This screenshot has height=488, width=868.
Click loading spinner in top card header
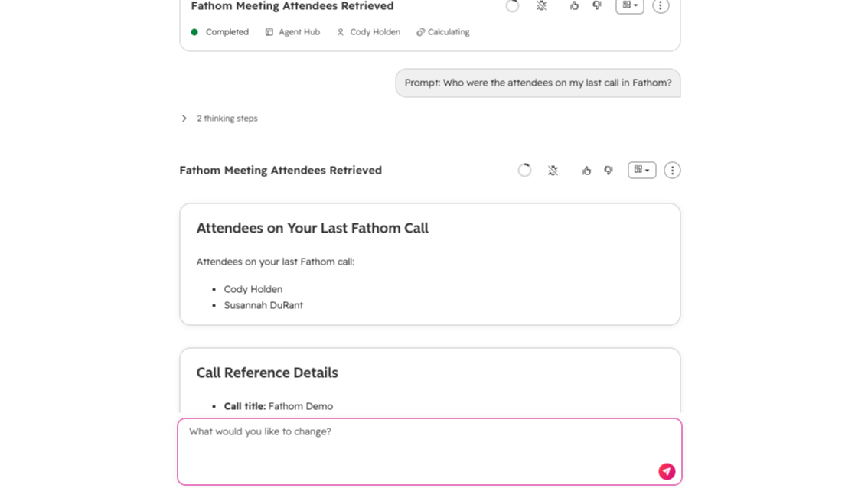512,5
